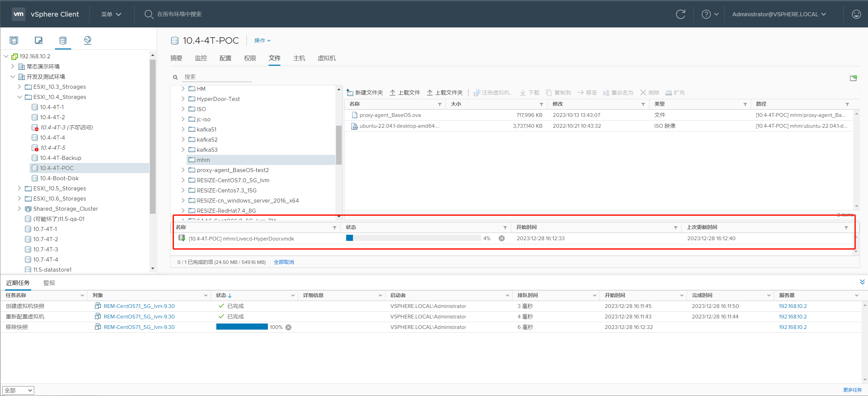Collapse the recent tasks panel with the double chevron
Image resolution: width=868 pixels, height=396 pixels.
[862, 282]
